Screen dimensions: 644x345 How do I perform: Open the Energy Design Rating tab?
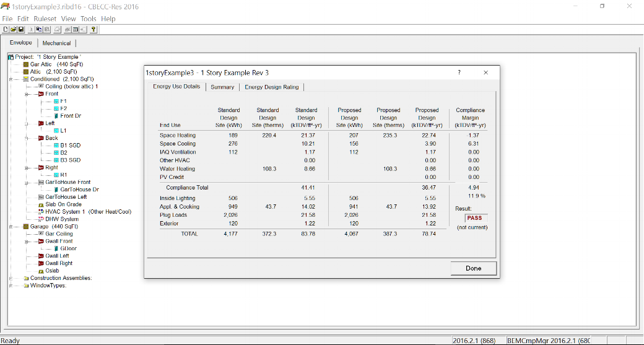point(272,87)
